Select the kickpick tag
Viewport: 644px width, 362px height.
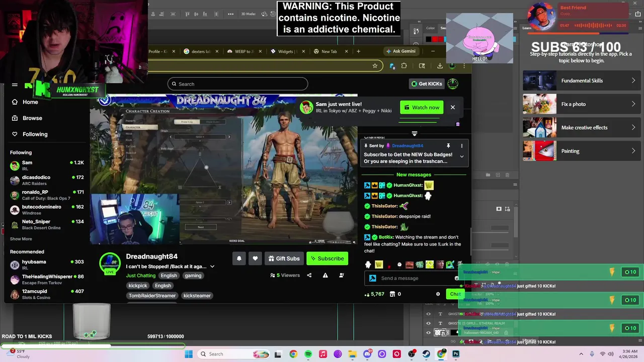137,286
